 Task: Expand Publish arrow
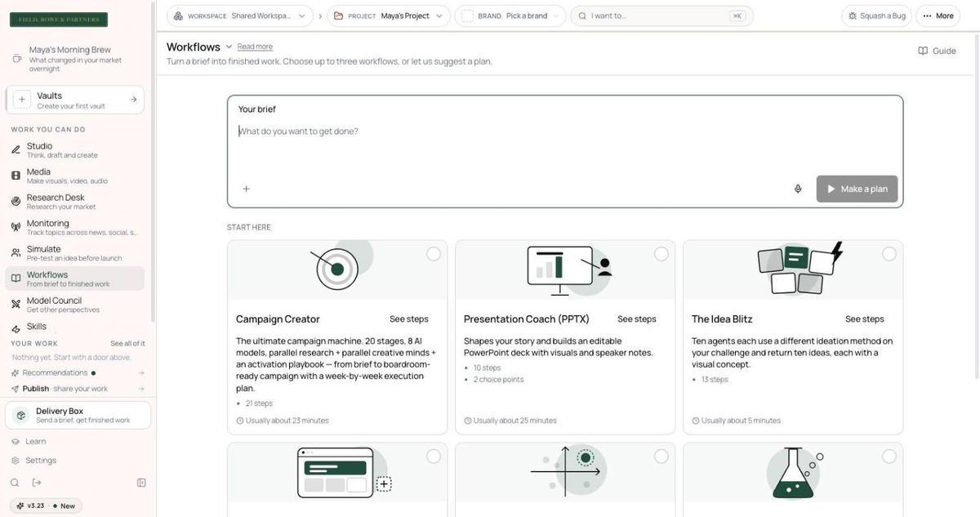click(x=141, y=389)
